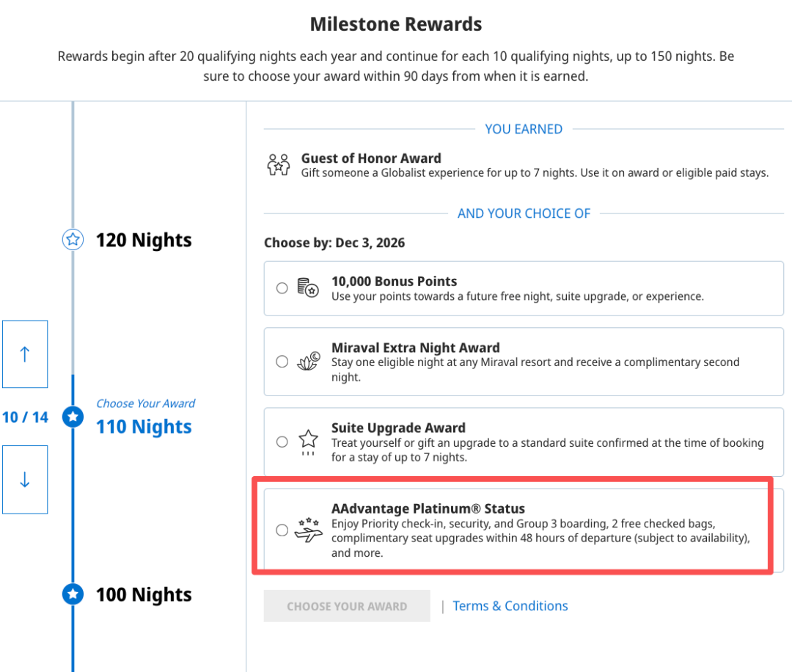This screenshot has height=672, width=792.
Task: Click the italic Choose Your Award label
Action: (x=145, y=403)
